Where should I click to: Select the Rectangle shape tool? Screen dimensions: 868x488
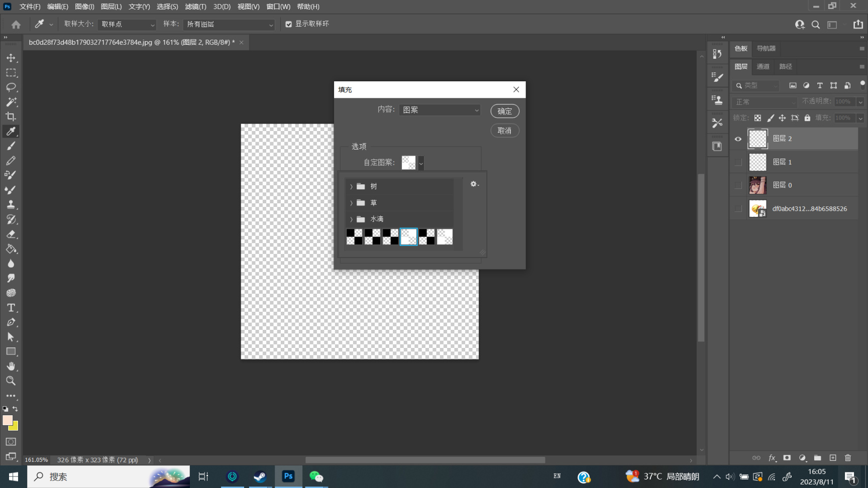[11, 351]
